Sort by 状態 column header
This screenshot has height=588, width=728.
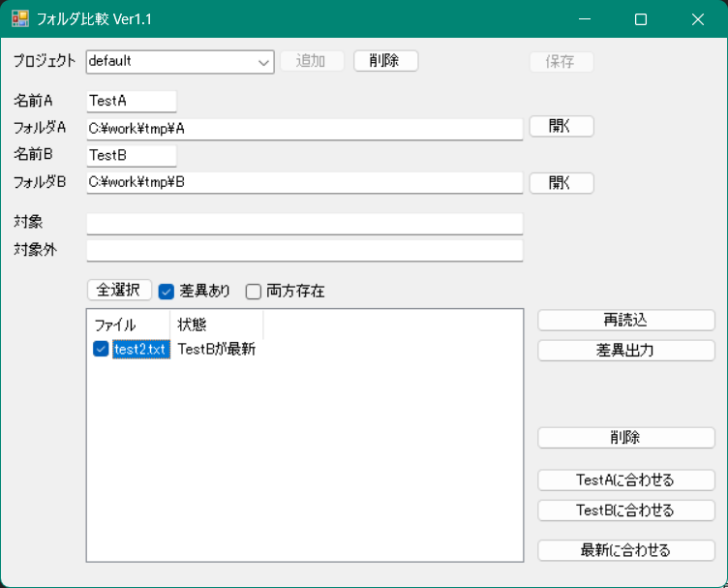[215, 325]
